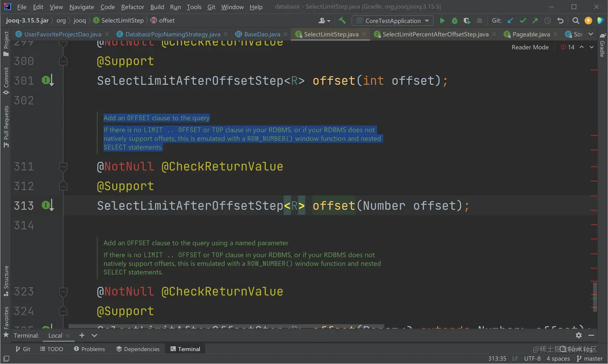This screenshot has height=364, width=608.
Task: Open the Refactor menu
Action: pyautogui.click(x=133, y=7)
